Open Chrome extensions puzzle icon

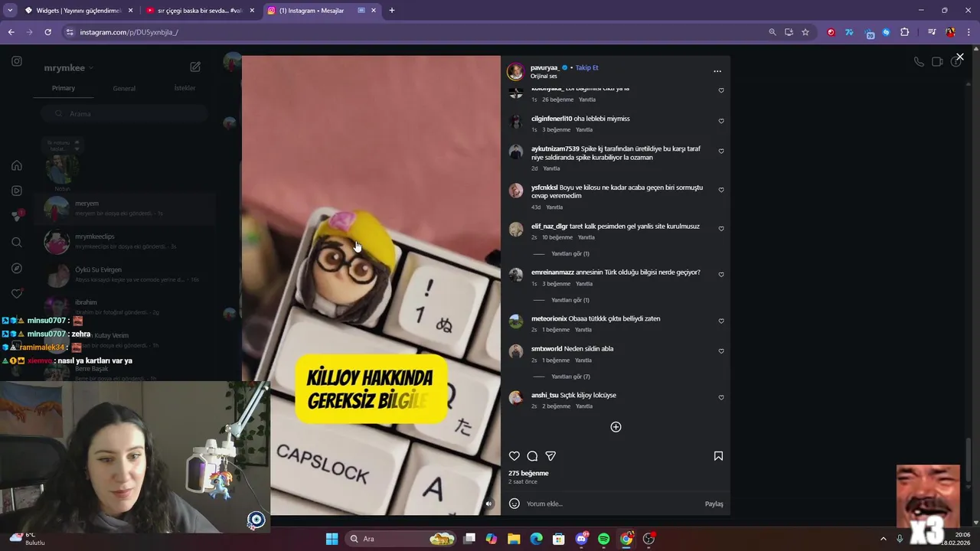pos(904,32)
